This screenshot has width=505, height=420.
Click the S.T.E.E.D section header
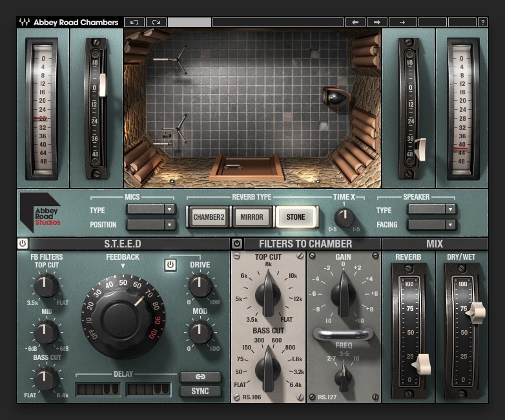click(123, 244)
